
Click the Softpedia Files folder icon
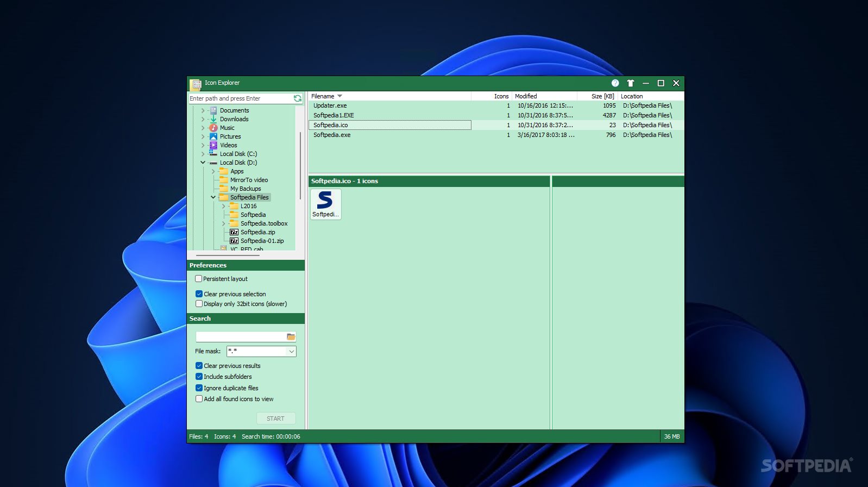pyautogui.click(x=224, y=197)
